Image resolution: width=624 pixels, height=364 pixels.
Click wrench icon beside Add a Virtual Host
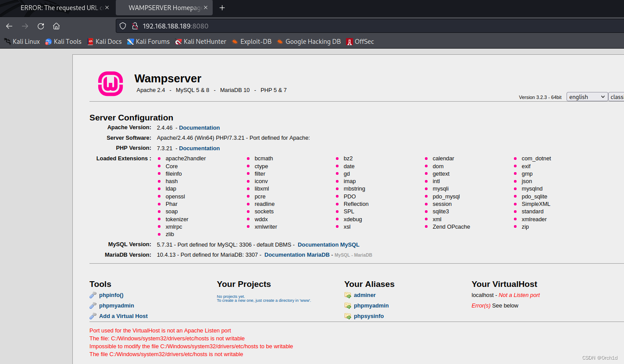coord(93,316)
